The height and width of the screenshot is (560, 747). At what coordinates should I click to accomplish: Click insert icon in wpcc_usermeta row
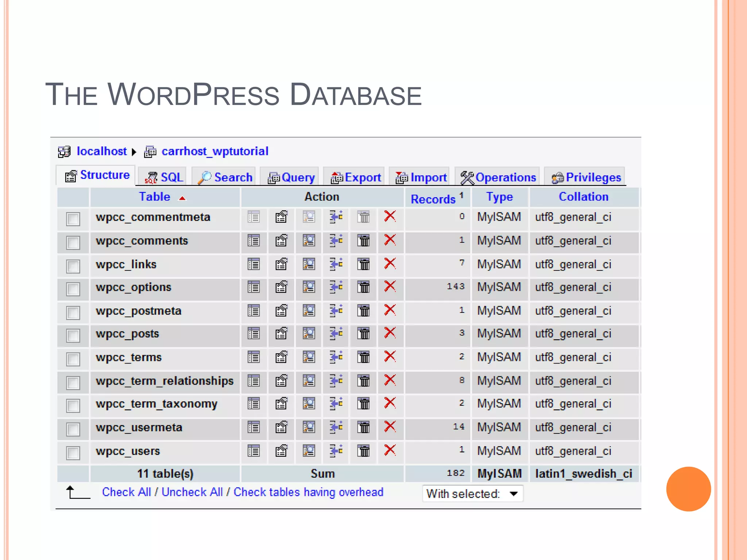click(x=336, y=427)
